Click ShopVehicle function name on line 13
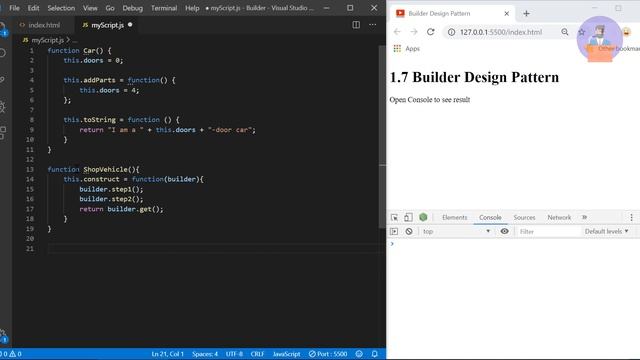 click(105, 169)
